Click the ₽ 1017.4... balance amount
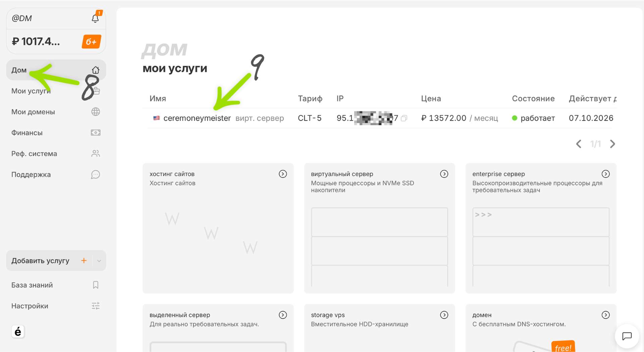This screenshot has height=352, width=644. [36, 41]
